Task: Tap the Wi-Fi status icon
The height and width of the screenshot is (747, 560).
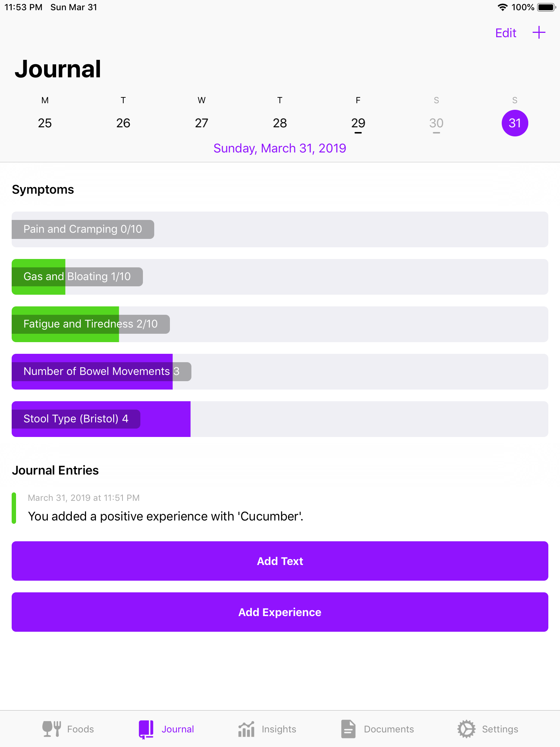Action: tap(502, 7)
